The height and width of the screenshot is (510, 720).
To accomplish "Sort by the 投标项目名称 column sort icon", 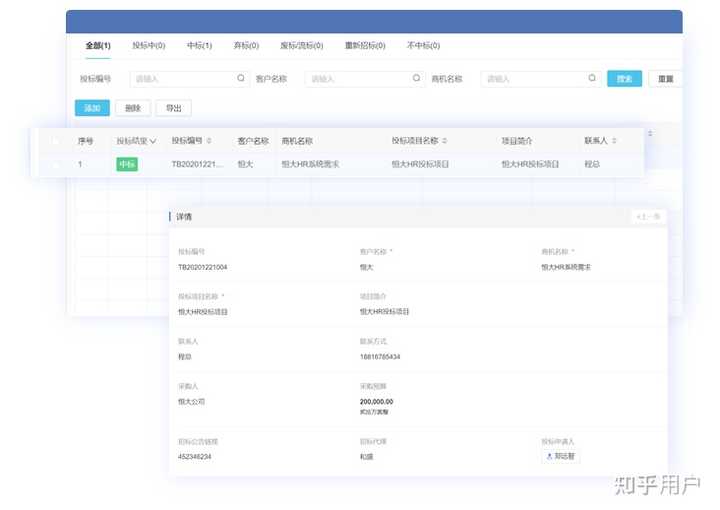I will tap(444, 140).
